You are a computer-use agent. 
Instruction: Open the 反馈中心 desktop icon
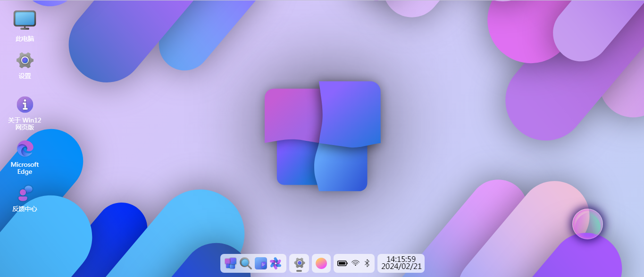(x=25, y=198)
